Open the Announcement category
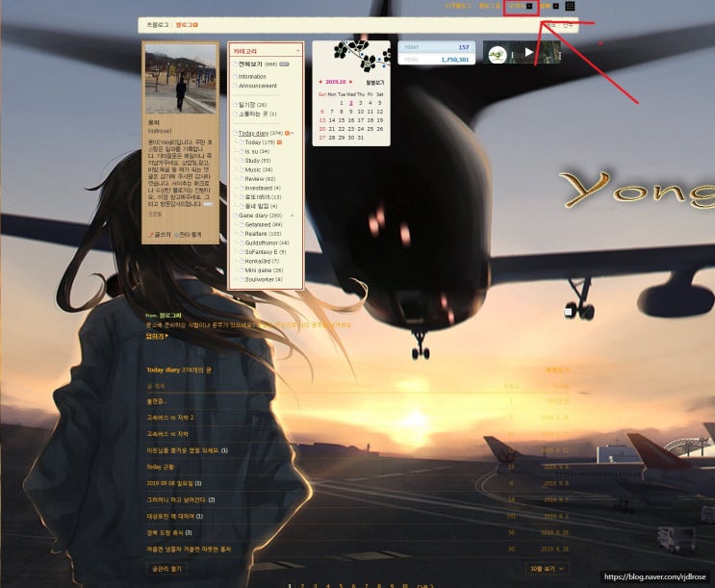 coord(258,86)
